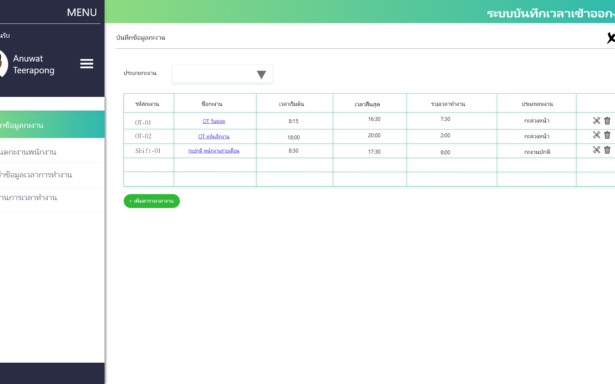Click the tools icon at top-right of panel
Viewport: 615px width, 384px height.
point(611,38)
